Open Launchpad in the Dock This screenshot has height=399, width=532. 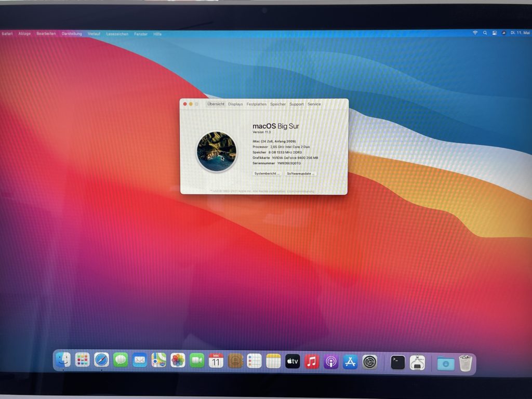pyautogui.click(x=82, y=361)
